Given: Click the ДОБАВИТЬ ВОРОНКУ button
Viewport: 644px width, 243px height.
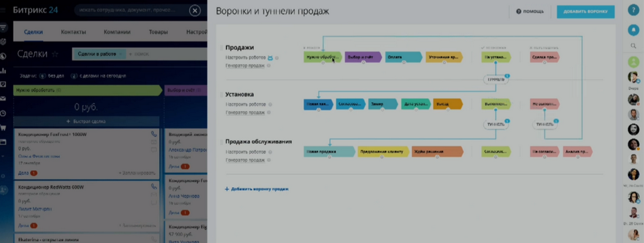Looking at the screenshot, I should 586,11.
